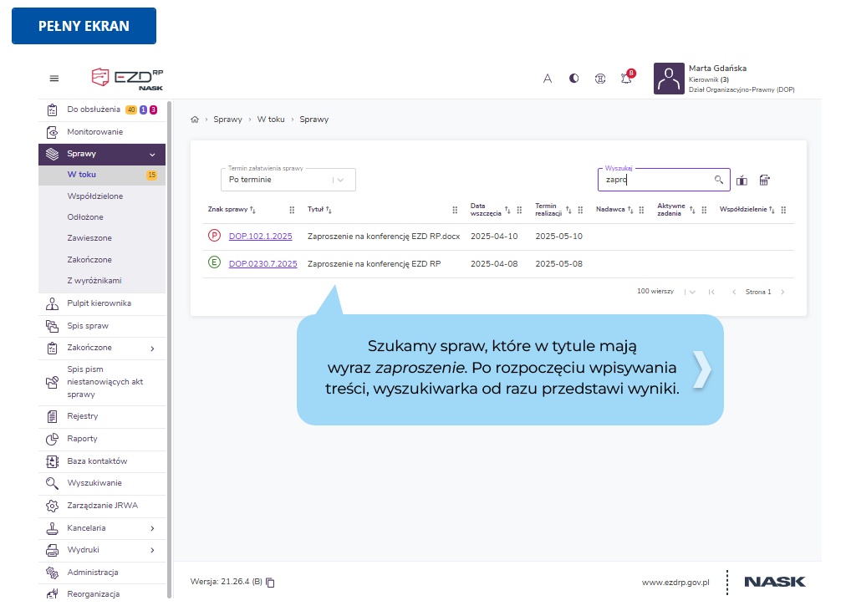Open case link DOP.102.1.2025
The image size is (841, 616).
pyautogui.click(x=260, y=237)
